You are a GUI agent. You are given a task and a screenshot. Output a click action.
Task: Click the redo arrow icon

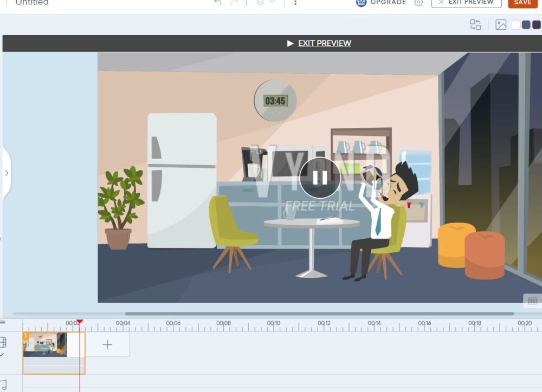(x=234, y=3)
